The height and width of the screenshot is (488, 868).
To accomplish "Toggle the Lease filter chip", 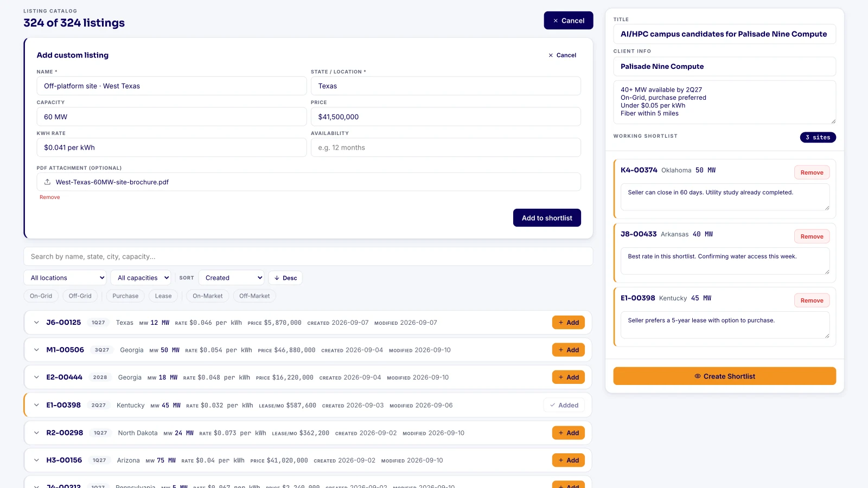I will click(163, 296).
